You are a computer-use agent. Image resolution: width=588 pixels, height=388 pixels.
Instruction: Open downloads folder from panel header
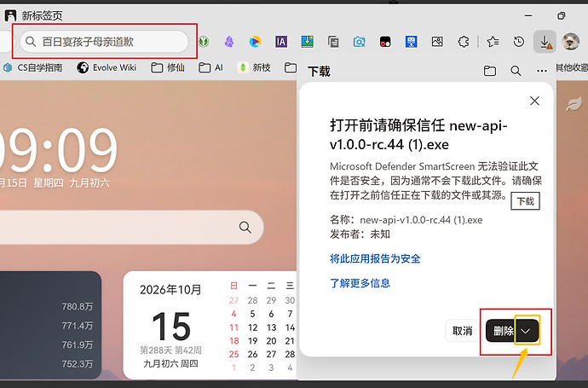coord(490,71)
